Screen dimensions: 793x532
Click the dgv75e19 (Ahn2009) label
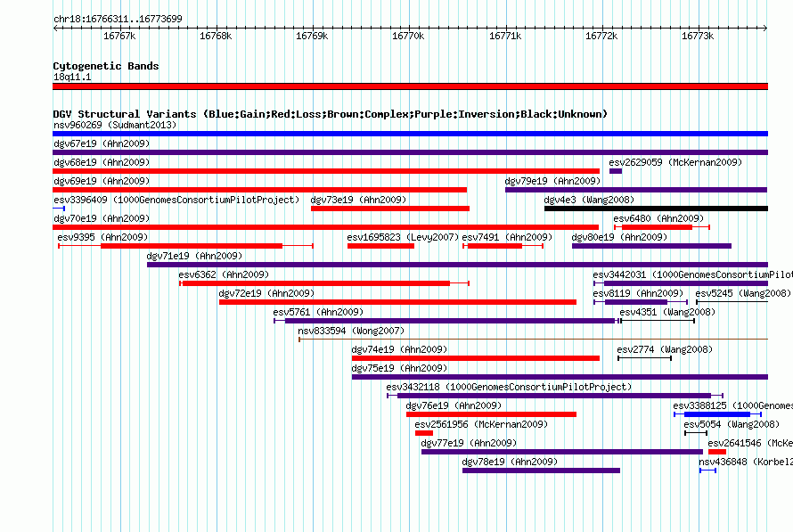399,368
